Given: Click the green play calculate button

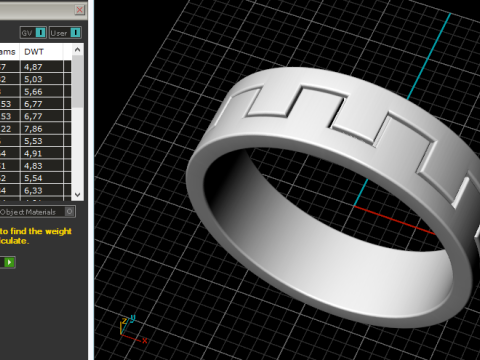Looking at the screenshot, I should pos(9,262).
